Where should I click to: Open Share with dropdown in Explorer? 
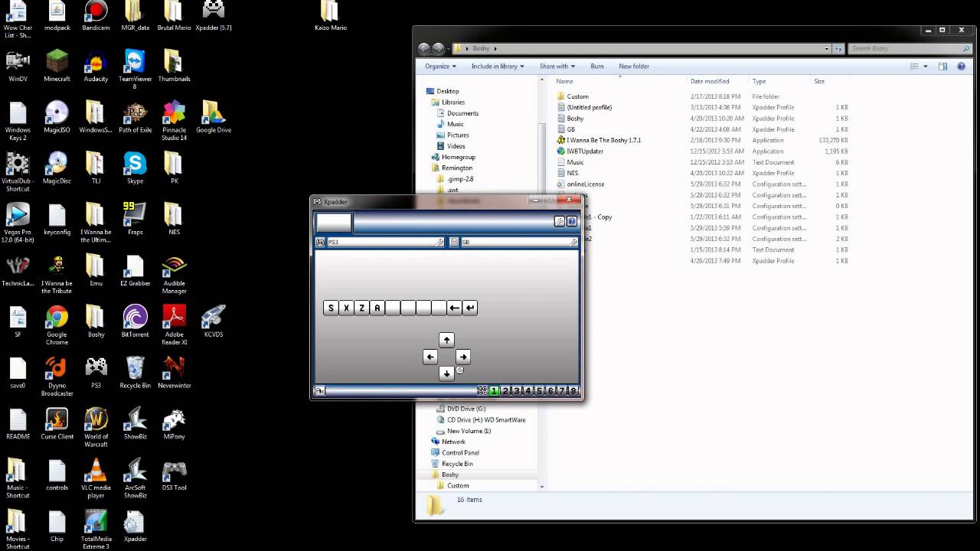click(557, 66)
